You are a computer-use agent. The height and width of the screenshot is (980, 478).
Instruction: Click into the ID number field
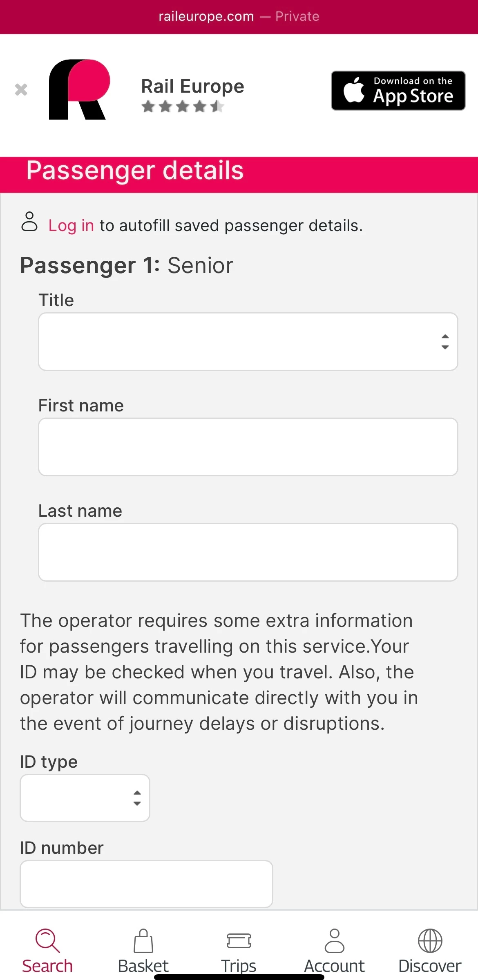pyautogui.click(x=146, y=884)
